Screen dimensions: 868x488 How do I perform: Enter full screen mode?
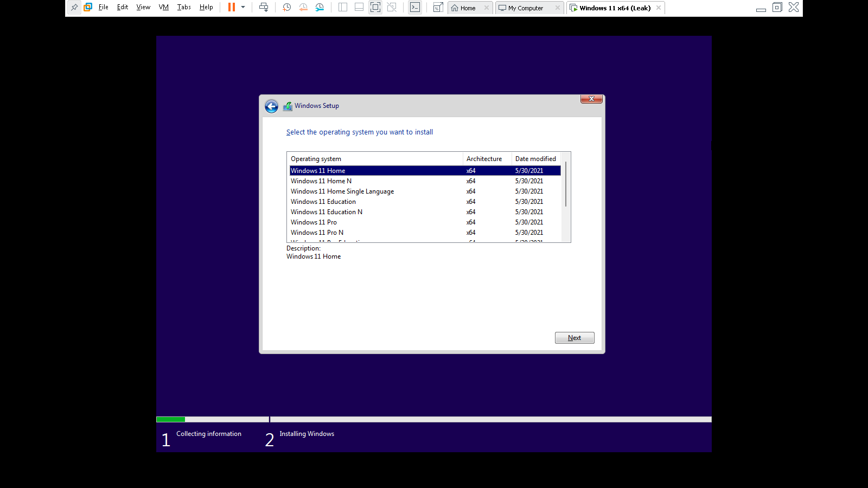point(375,8)
